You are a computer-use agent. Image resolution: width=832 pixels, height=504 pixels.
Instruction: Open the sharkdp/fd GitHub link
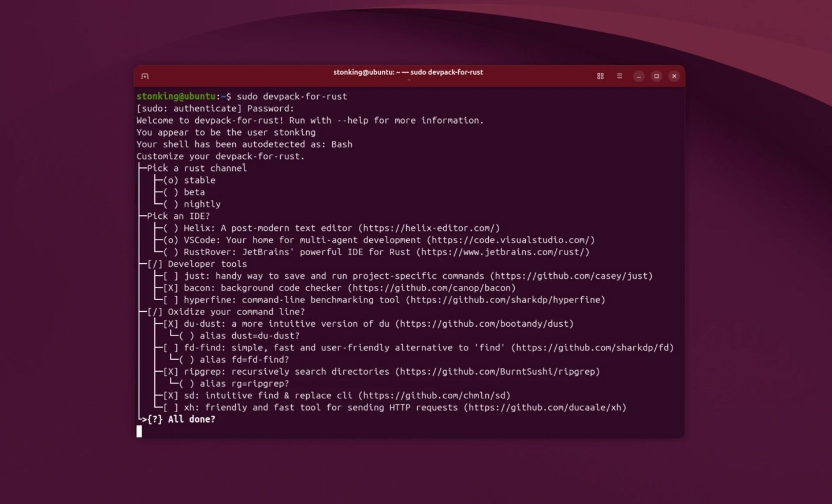[x=592, y=348]
